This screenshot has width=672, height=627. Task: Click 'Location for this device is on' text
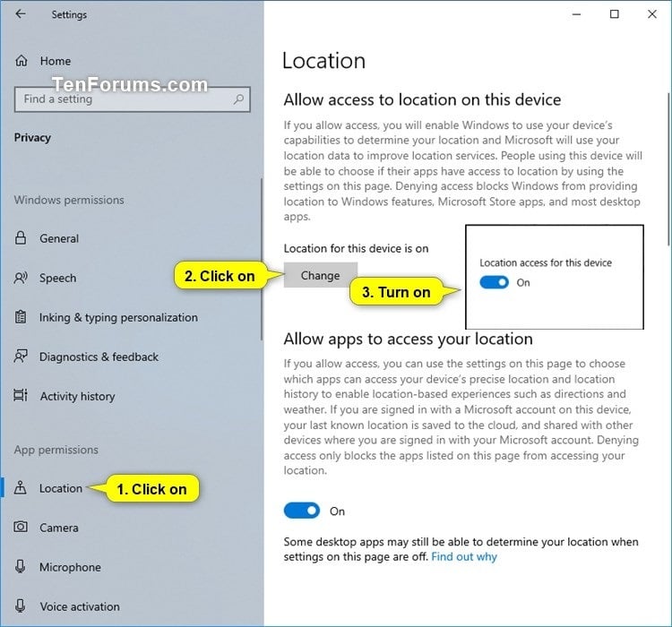point(356,248)
